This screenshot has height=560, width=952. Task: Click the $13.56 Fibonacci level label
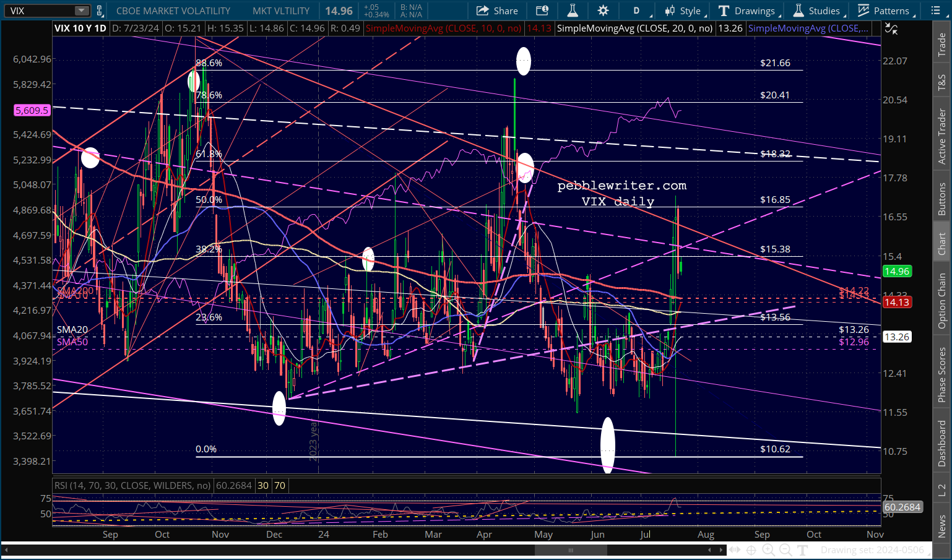[775, 317]
